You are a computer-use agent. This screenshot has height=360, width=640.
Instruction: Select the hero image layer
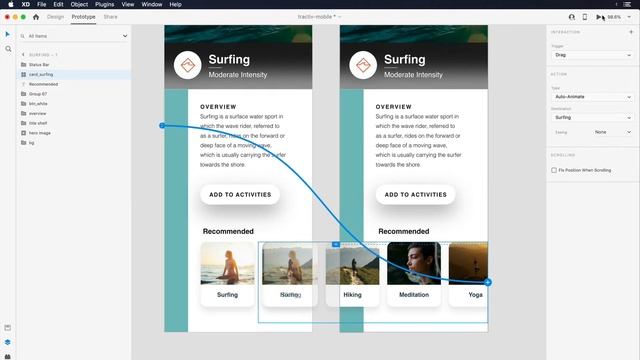73,133
